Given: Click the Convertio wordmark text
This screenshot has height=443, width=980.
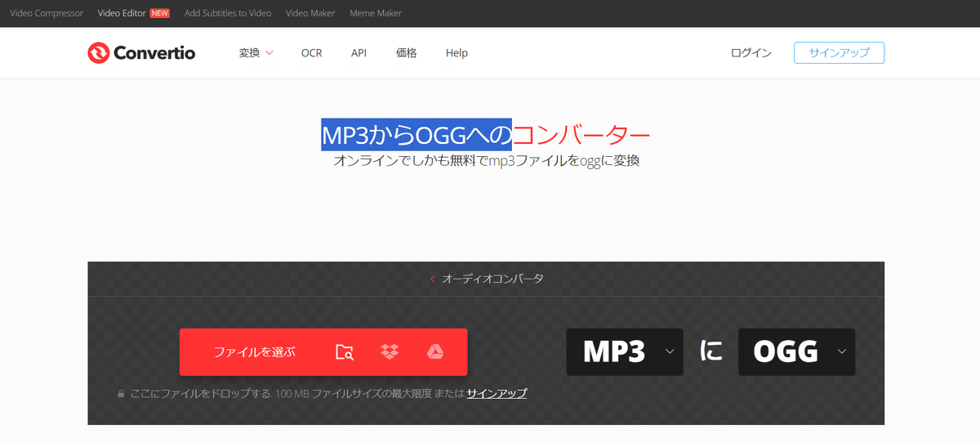Looking at the screenshot, I should tap(154, 53).
